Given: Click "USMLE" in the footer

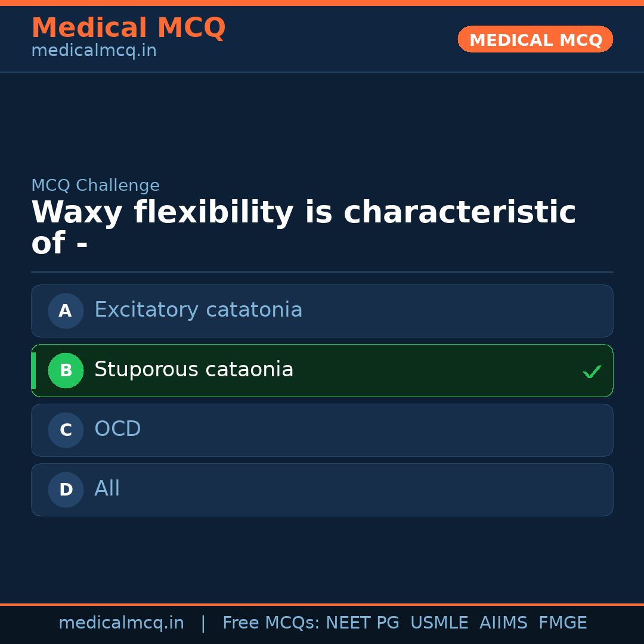Looking at the screenshot, I should click(439, 623).
